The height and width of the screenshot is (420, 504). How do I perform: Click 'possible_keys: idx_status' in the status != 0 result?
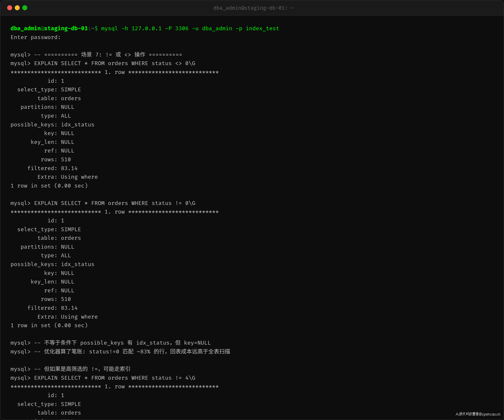tap(52, 264)
